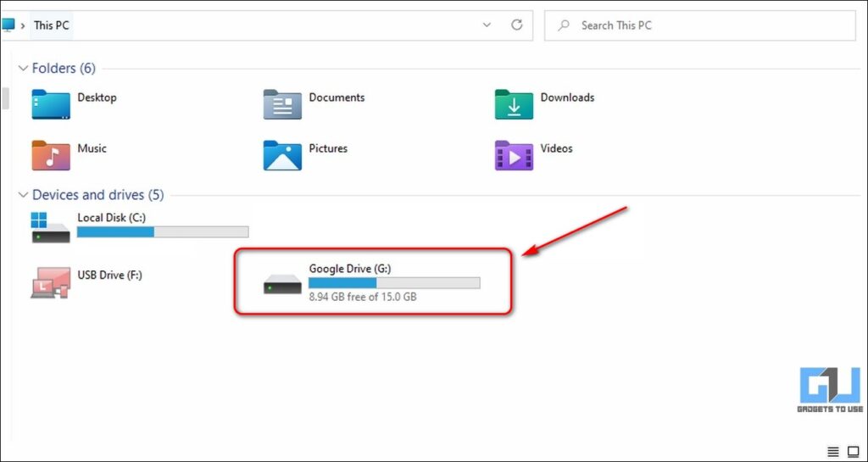
Task: Open the Videos folder icon
Action: tap(514, 155)
